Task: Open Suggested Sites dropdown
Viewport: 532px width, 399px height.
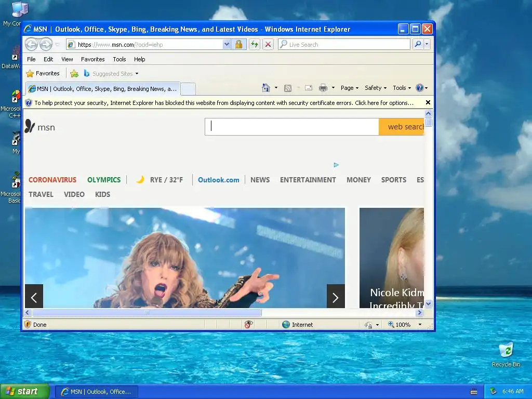Action: pyautogui.click(x=111, y=73)
